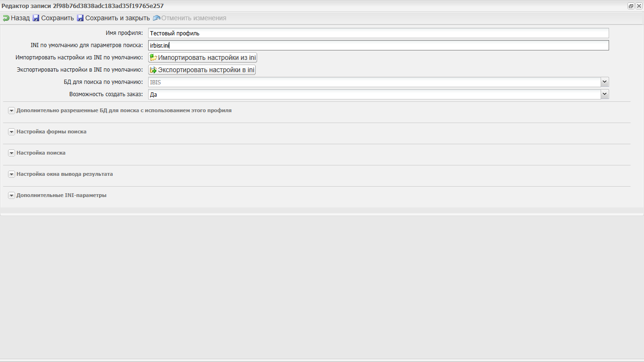Focus the INI по умолчанию input field
Viewport: 644px width, 362px height.
pyautogui.click(x=378, y=45)
